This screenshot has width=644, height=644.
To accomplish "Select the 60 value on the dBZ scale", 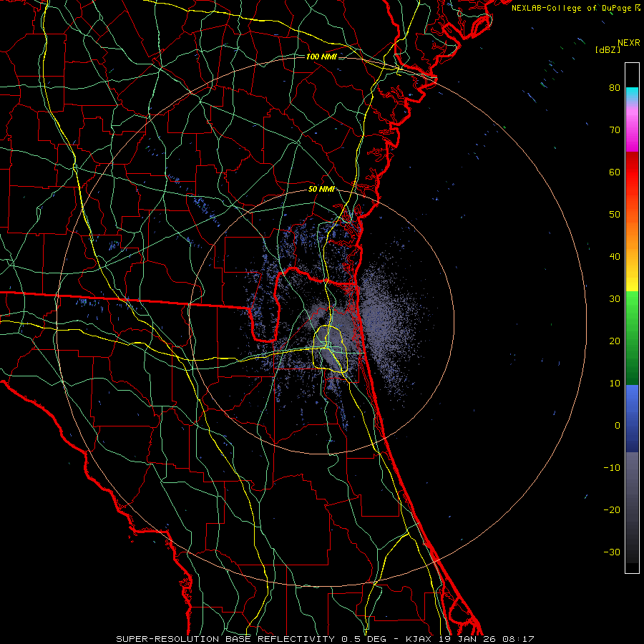I will 615,172.
